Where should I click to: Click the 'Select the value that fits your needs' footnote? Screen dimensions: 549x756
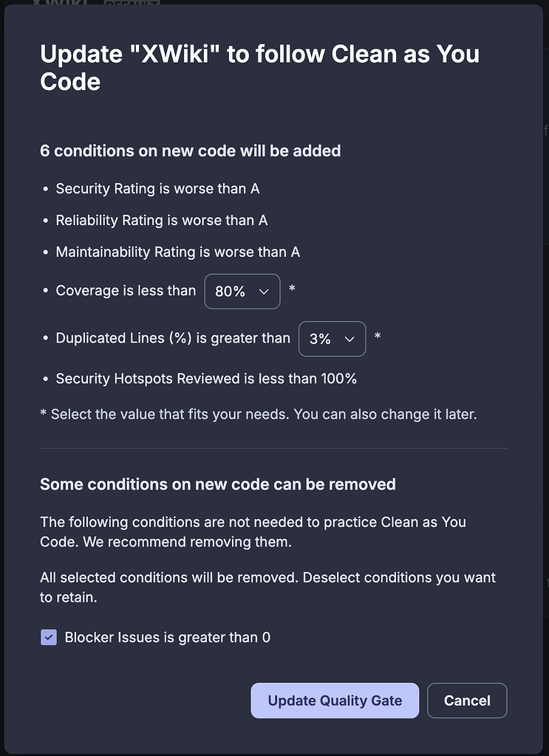tap(259, 415)
